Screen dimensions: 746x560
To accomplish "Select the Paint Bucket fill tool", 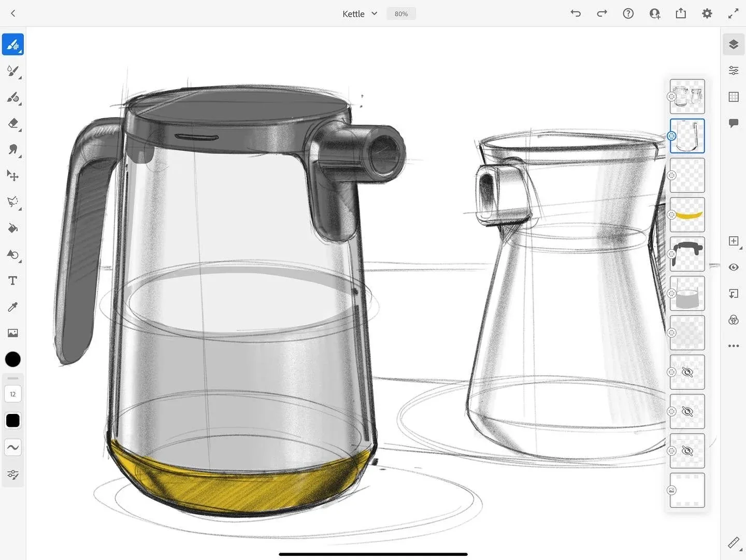I will click(x=13, y=228).
